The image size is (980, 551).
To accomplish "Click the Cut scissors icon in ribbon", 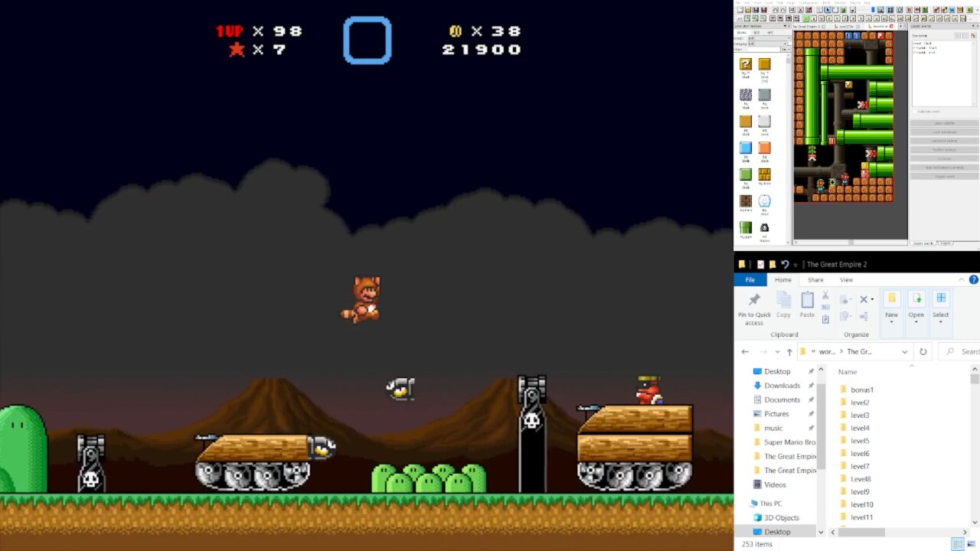I will click(825, 295).
